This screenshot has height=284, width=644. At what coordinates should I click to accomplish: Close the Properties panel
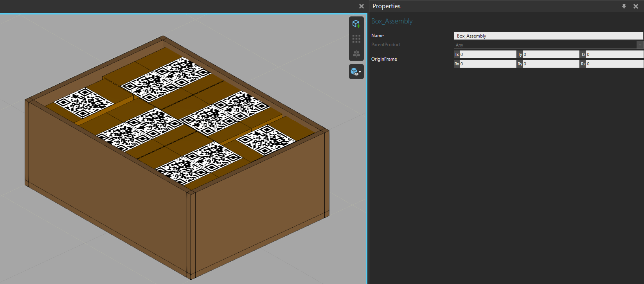point(636,6)
